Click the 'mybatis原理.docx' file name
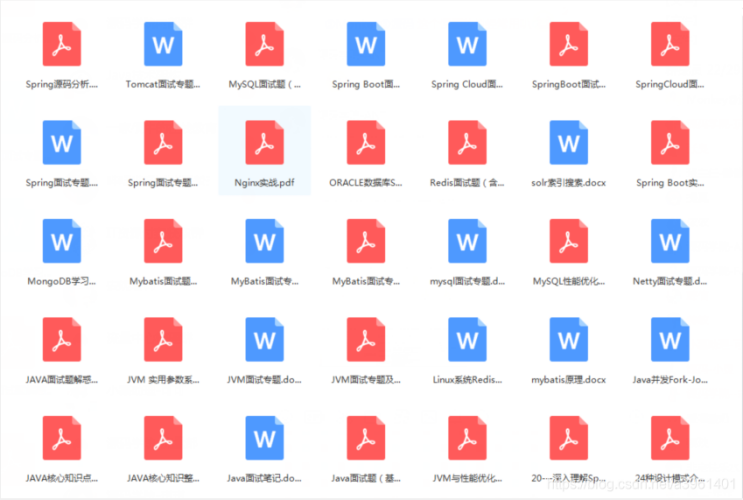The height and width of the screenshot is (500, 743). 569,380
